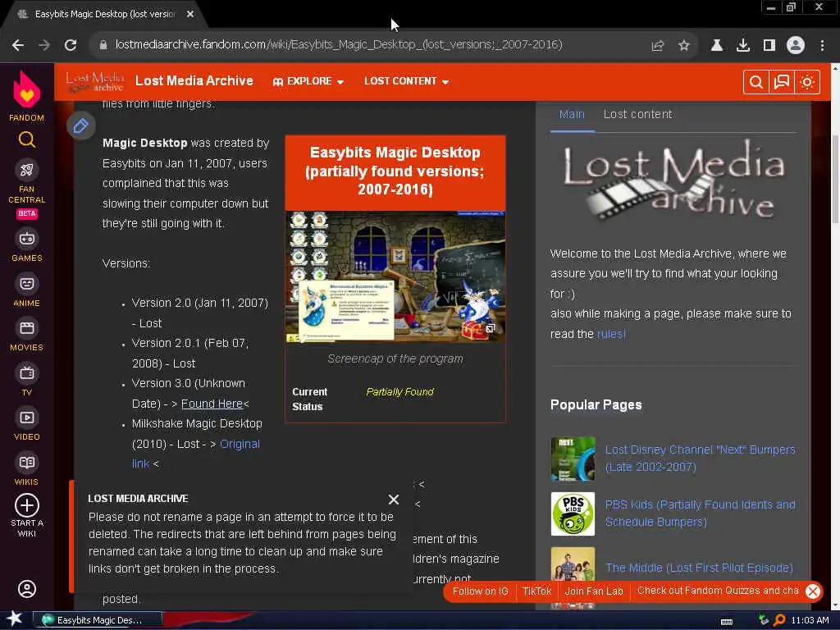Image resolution: width=840 pixels, height=630 pixels.
Task: Click the Lost Media Archive wiki title
Action: [194, 81]
